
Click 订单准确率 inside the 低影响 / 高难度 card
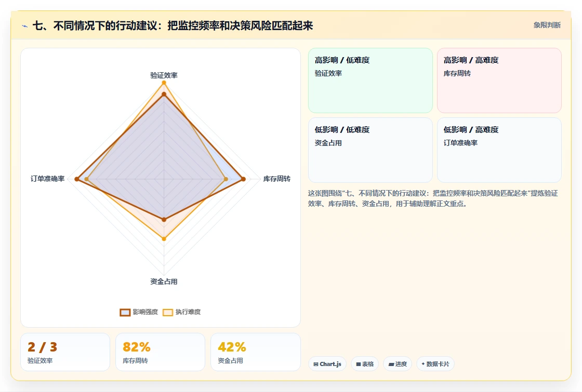pos(460,143)
